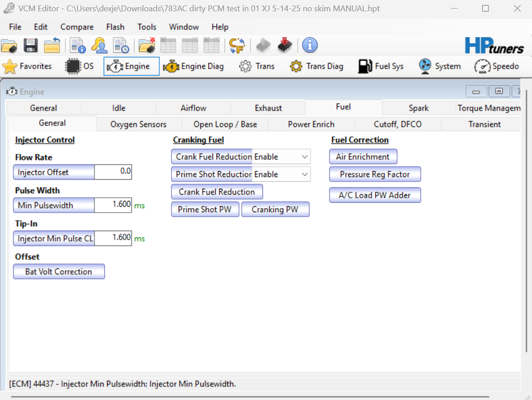Switch to the Spark tab

pyautogui.click(x=419, y=108)
